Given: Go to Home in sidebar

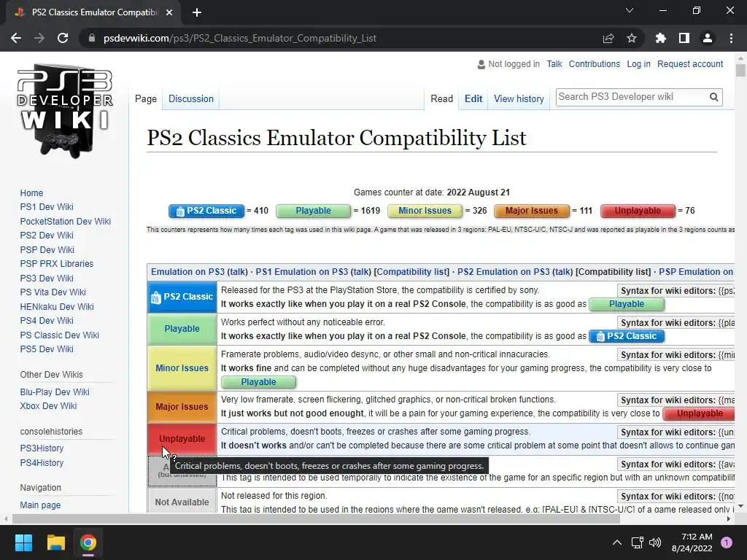Looking at the screenshot, I should [31, 192].
